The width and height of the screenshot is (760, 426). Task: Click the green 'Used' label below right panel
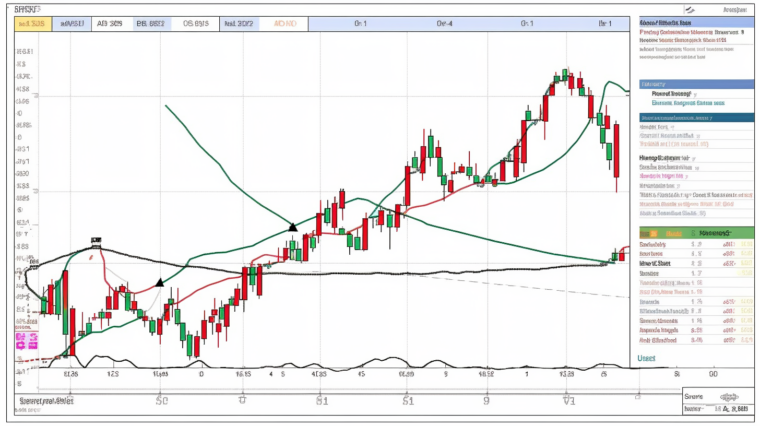coord(647,357)
